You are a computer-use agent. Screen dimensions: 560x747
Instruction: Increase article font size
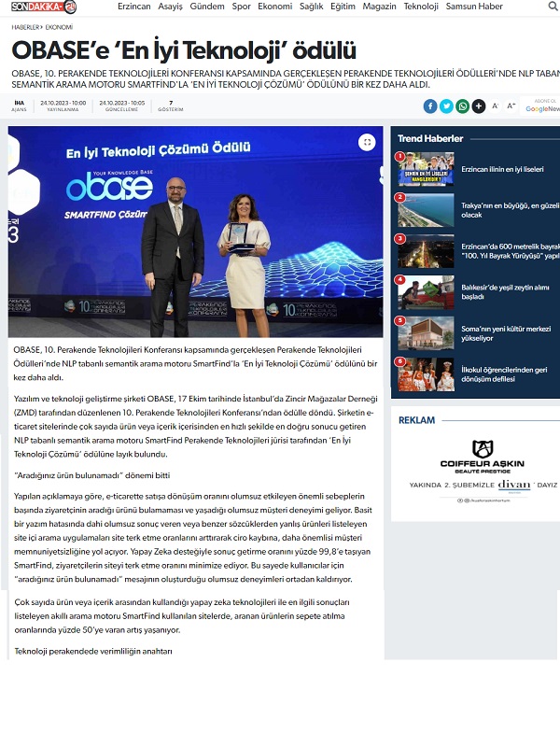click(x=511, y=106)
